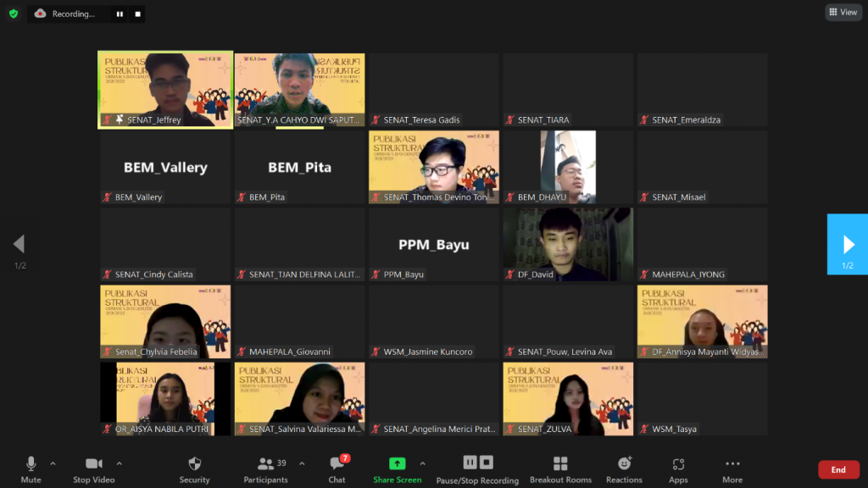Select SENAT_Jeffrey video tile
The height and width of the screenshot is (488, 868).
click(x=165, y=90)
